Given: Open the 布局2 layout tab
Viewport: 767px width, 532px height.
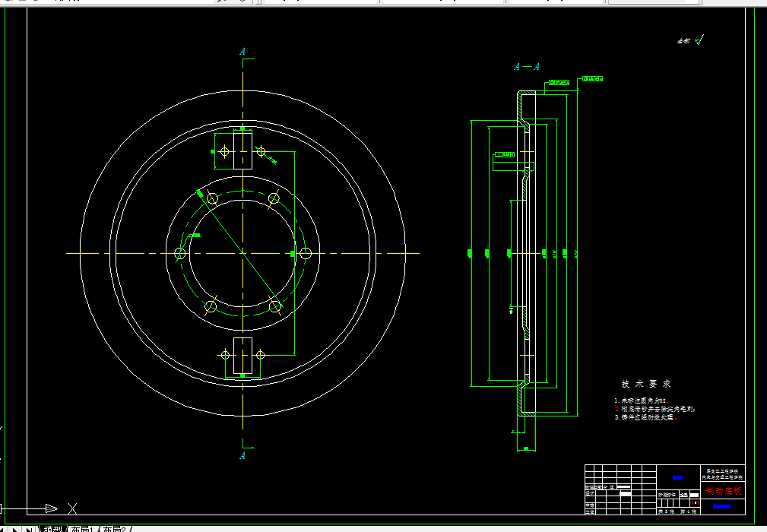Looking at the screenshot, I should coord(115,529).
